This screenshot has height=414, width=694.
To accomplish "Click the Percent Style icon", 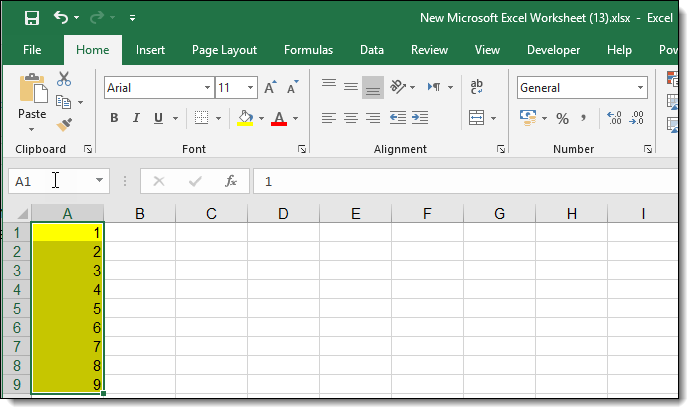I will pyautogui.click(x=562, y=118).
